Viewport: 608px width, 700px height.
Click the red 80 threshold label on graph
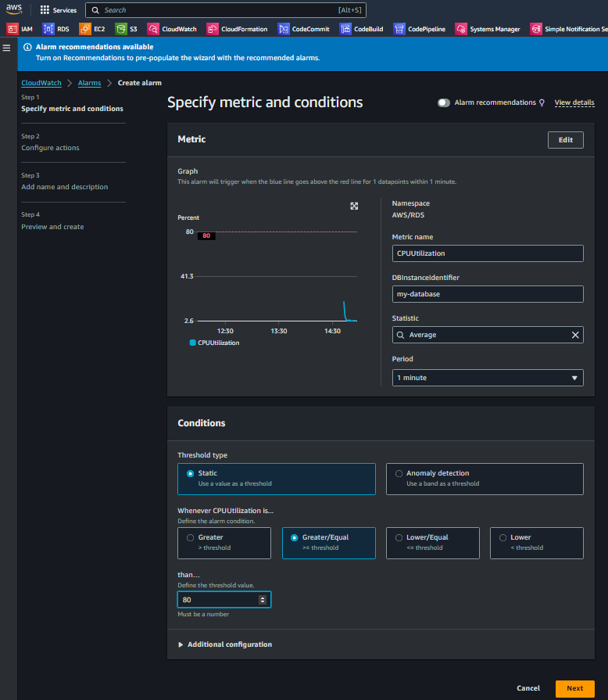(206, 235)
